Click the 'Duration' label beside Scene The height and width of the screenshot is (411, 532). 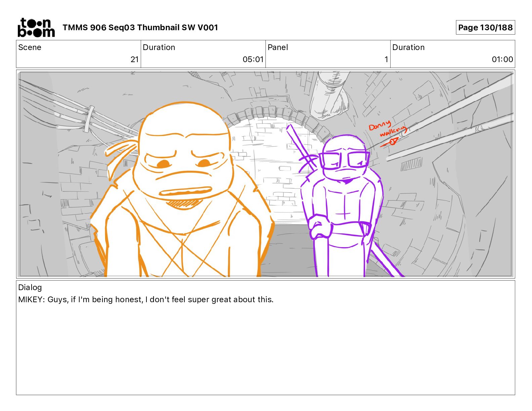tap(159, 47)
